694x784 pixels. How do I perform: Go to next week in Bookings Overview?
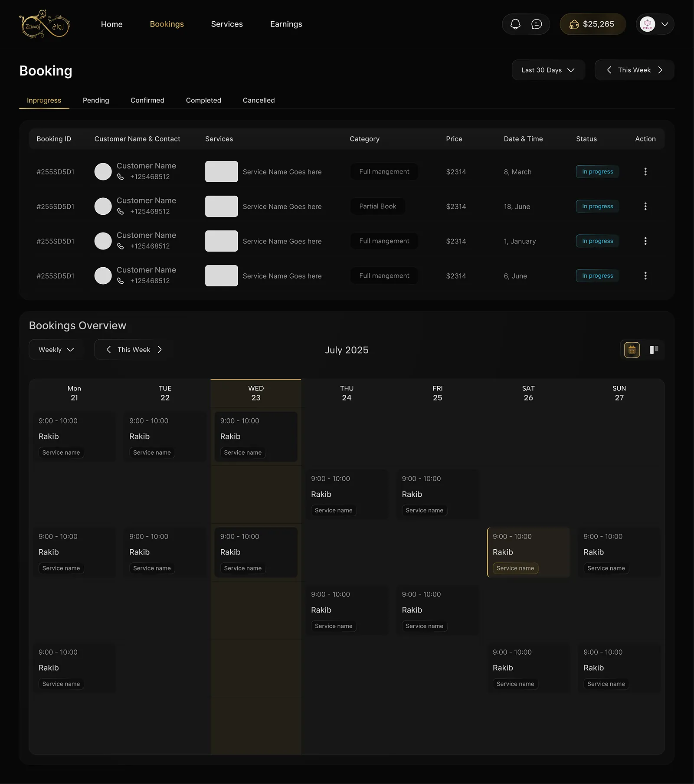(160, 350)
